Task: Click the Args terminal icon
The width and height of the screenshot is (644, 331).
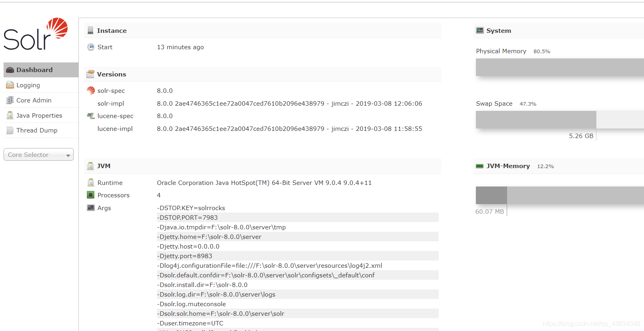Action: 91,208
